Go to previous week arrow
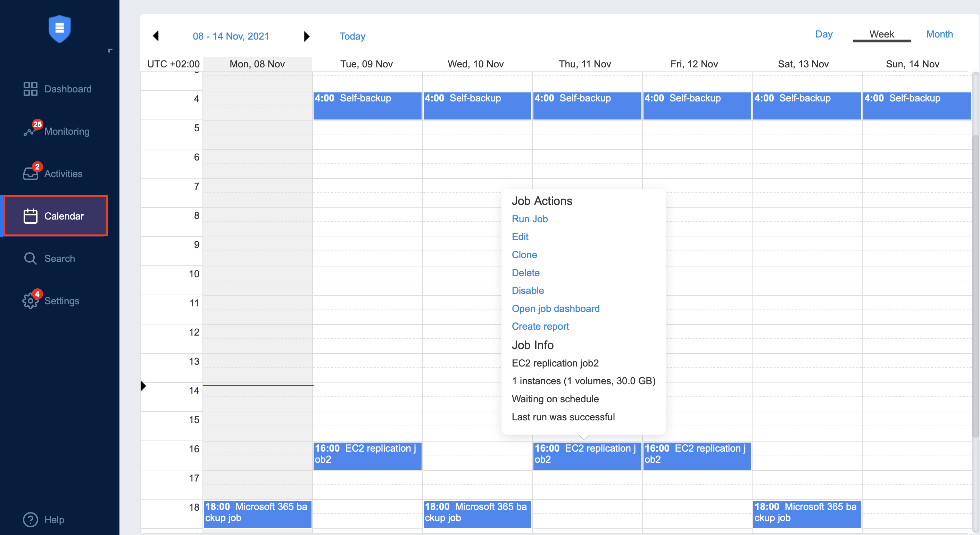Viewport: 980px width, 535px height. coord(156,36)
